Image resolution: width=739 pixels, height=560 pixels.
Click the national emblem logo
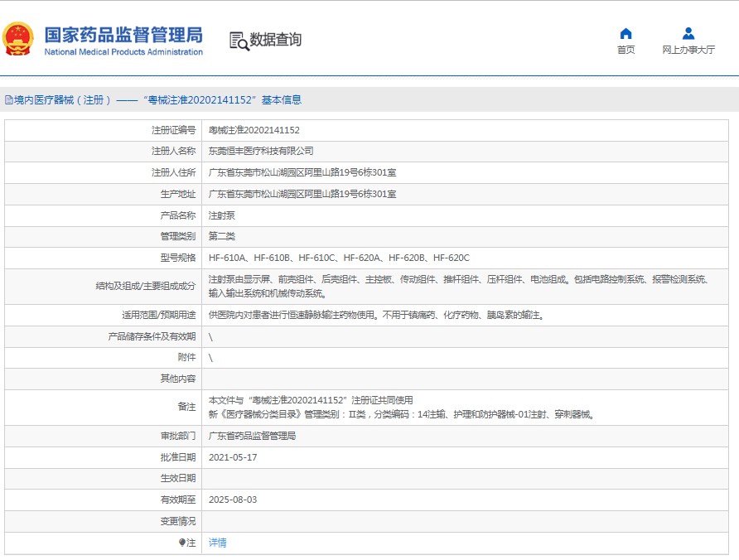pyautogui.click(x=18, y=39)
